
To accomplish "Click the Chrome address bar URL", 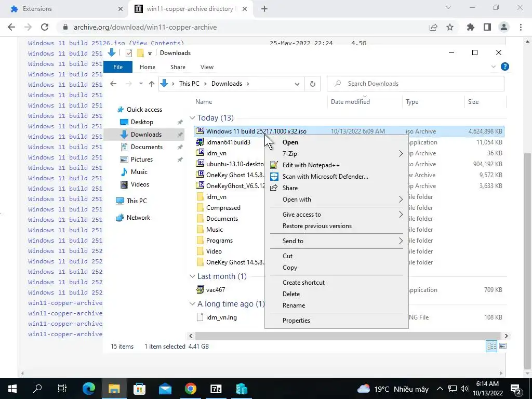I will (x=145, y=27).
